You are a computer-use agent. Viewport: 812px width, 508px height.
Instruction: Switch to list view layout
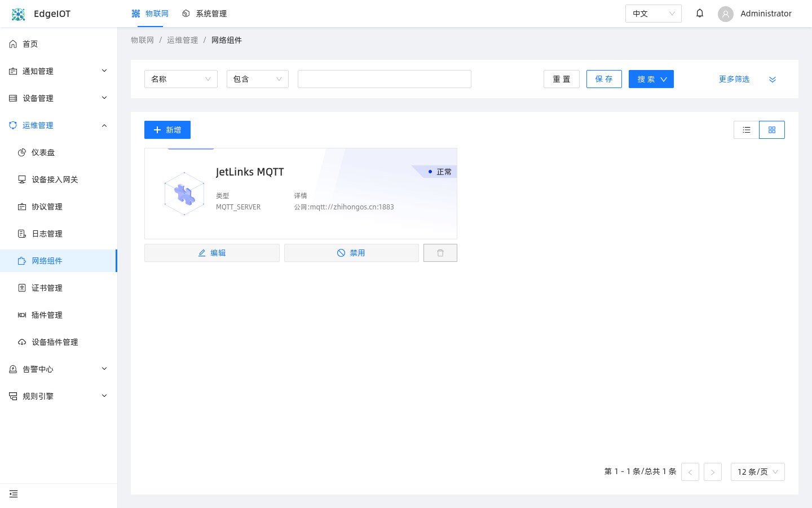pyautogui.click(x=747, y=130)
